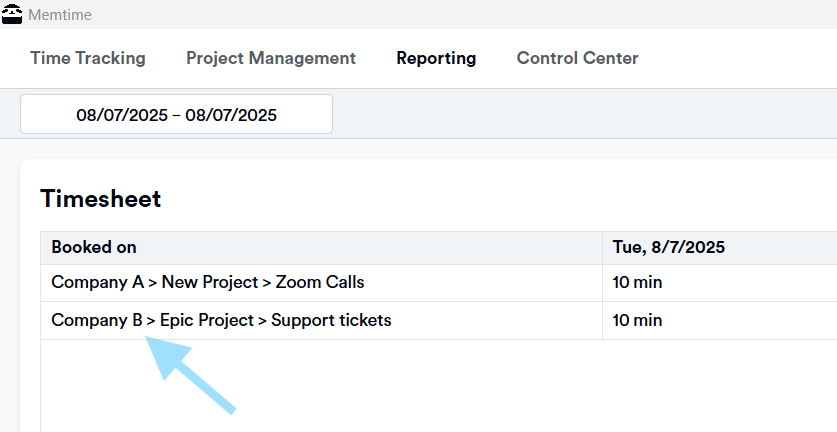The width and height of the screenshot is (837, 432).
Task: Click the Timesheet heading
Action: [x=101, y=199]
